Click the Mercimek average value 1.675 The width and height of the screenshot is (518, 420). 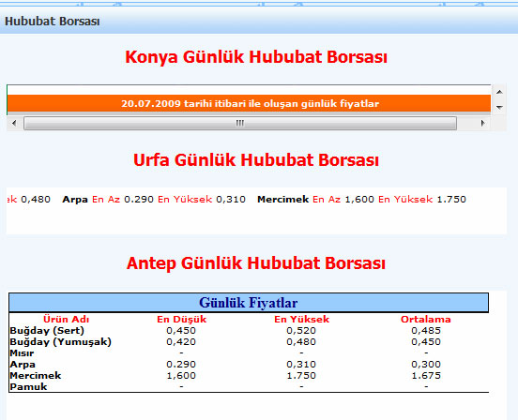(426, 375)
